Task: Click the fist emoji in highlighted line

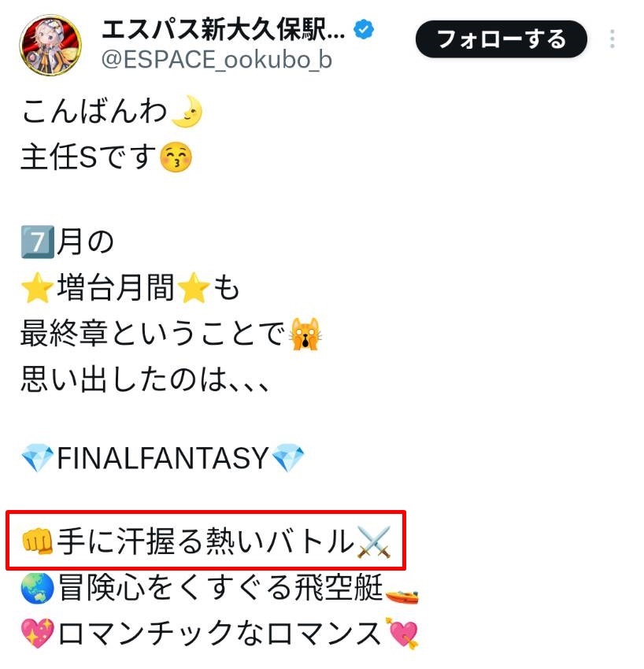Action: (38, 541)
